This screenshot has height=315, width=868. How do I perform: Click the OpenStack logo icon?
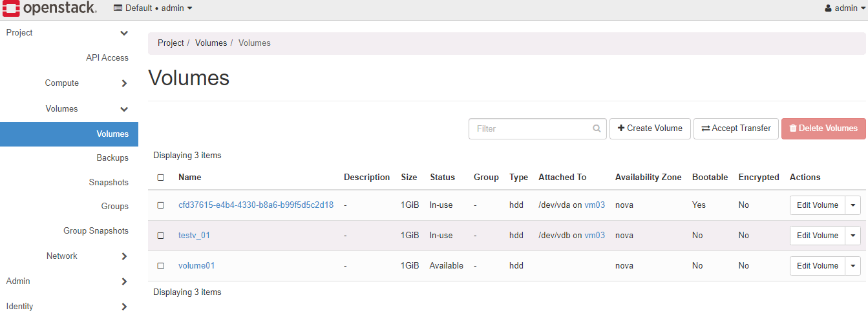[x=11, y=8]
